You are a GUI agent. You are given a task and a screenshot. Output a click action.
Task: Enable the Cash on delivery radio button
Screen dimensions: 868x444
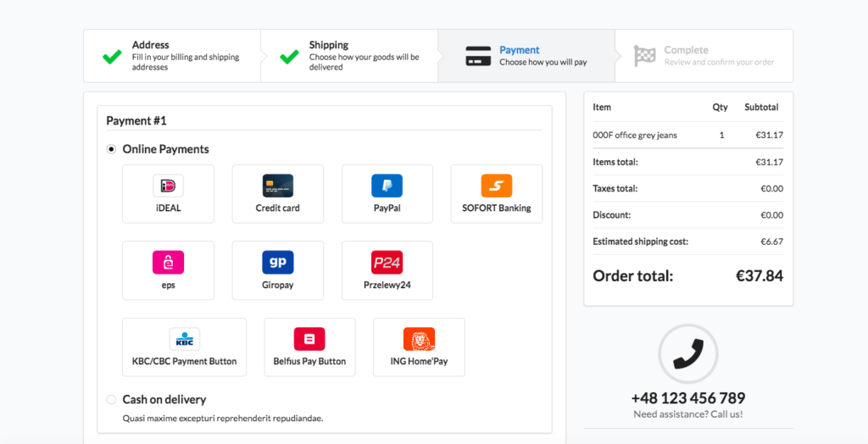(111, 400)
